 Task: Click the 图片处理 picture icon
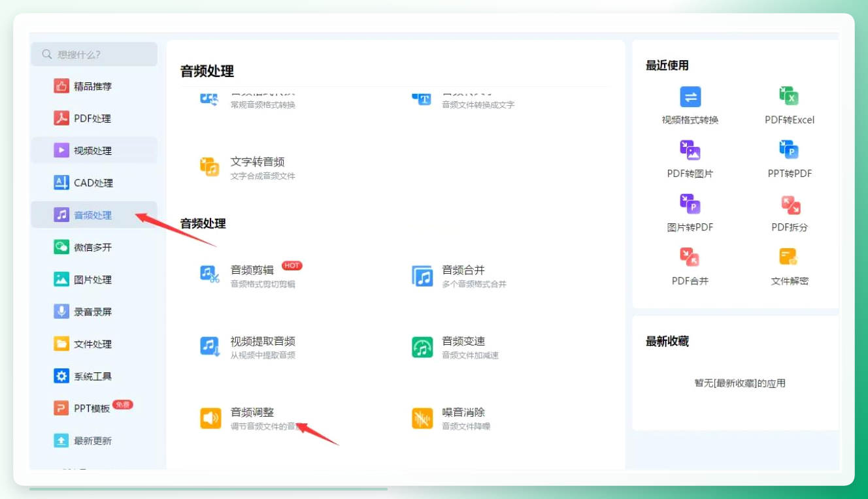click(x=61, y=280)
